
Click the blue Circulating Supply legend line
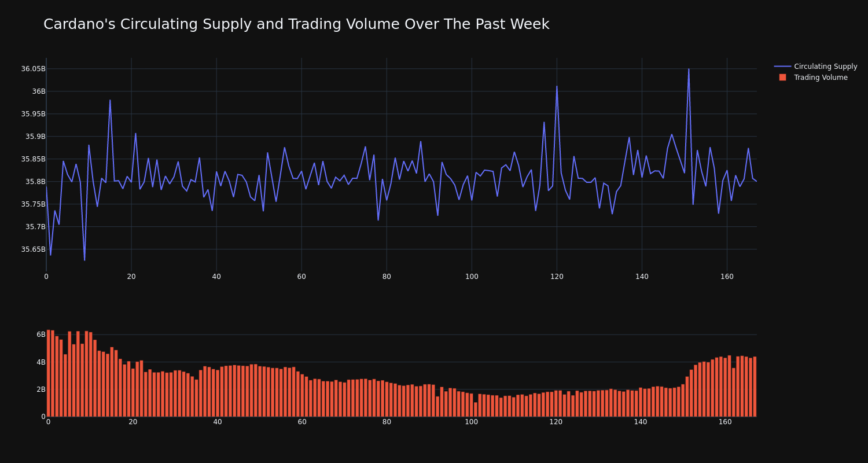click(782, 67)
